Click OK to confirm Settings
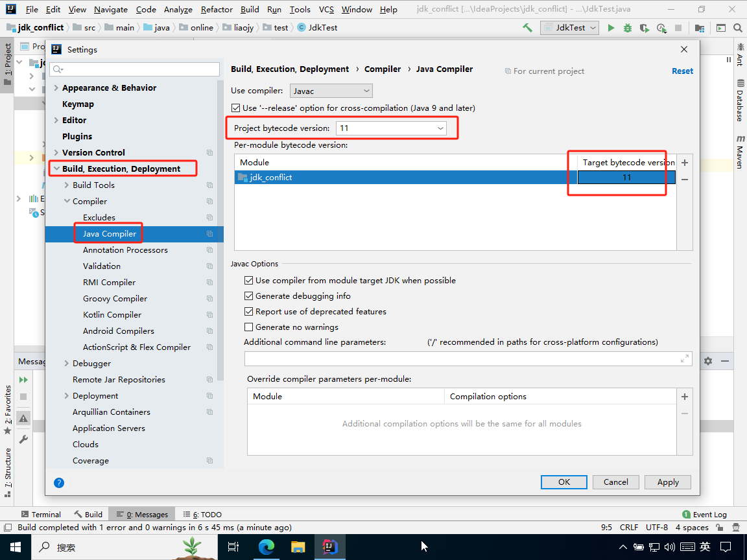 pos(564,482)
